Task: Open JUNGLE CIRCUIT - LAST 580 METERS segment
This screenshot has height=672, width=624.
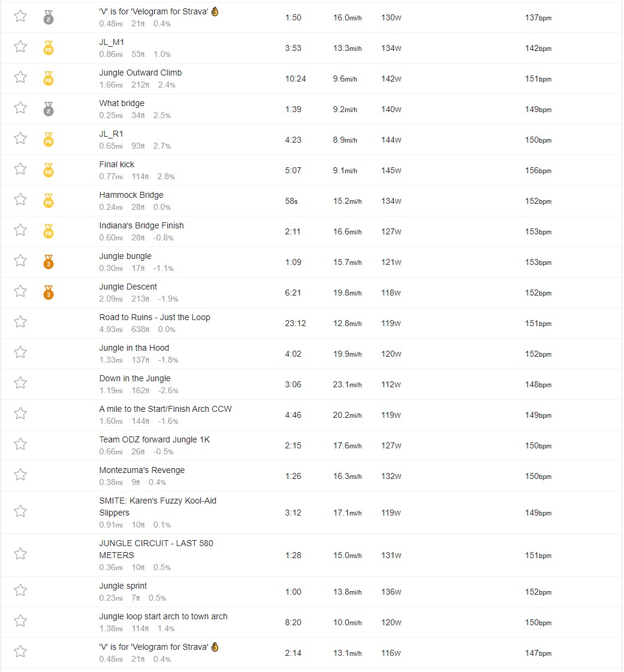Action: click(156, 549)
